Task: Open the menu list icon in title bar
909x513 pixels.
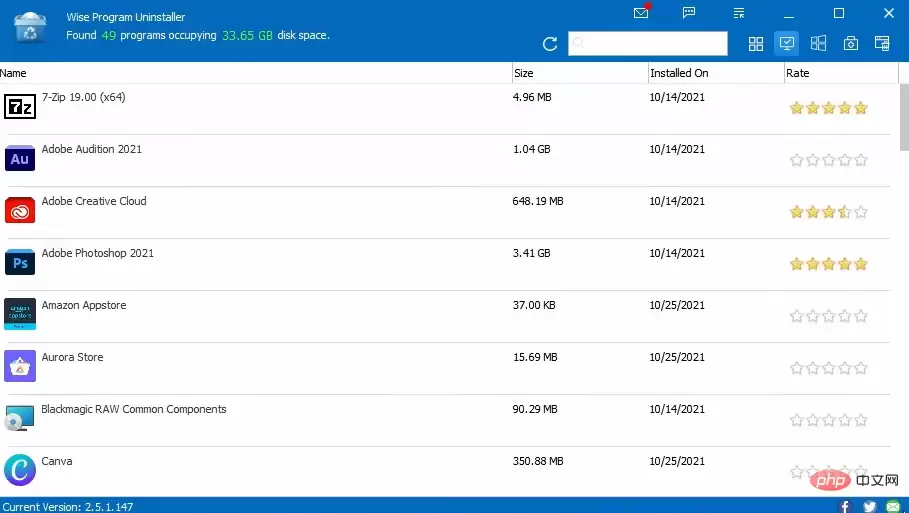Action: pyautogui.click(x=739, y=13)
